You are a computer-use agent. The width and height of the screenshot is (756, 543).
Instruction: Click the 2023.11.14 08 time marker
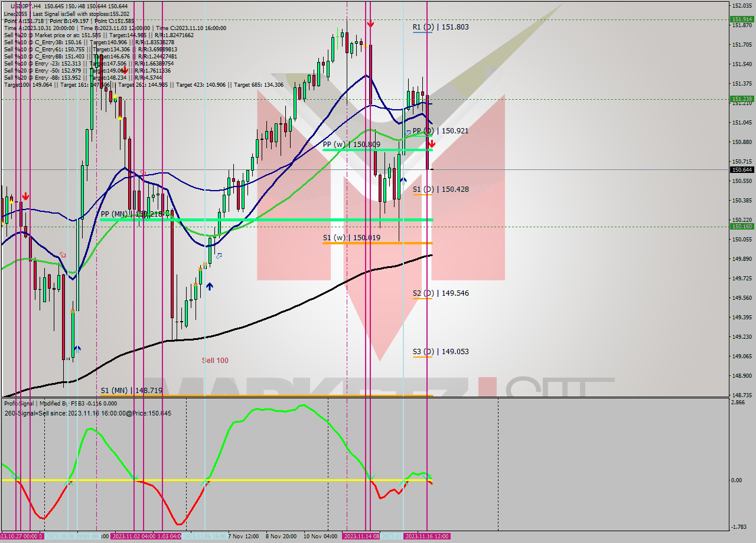click(361, 537)
